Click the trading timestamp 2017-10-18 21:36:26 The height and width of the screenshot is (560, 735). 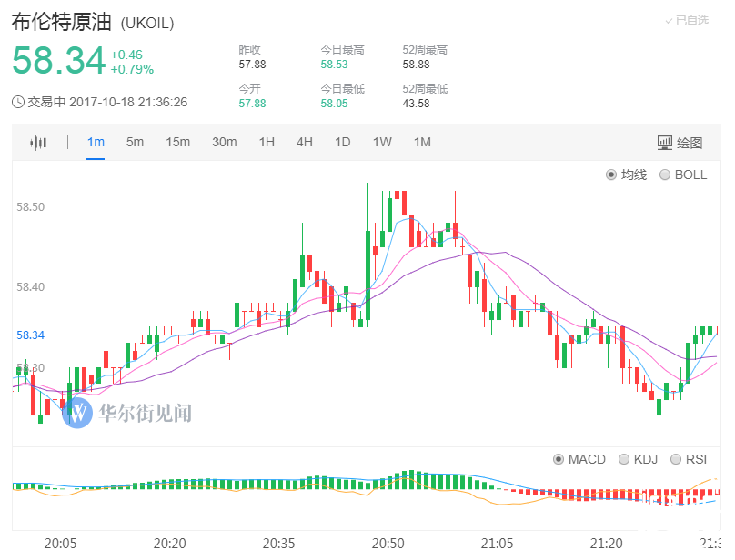tap(128, 102)
